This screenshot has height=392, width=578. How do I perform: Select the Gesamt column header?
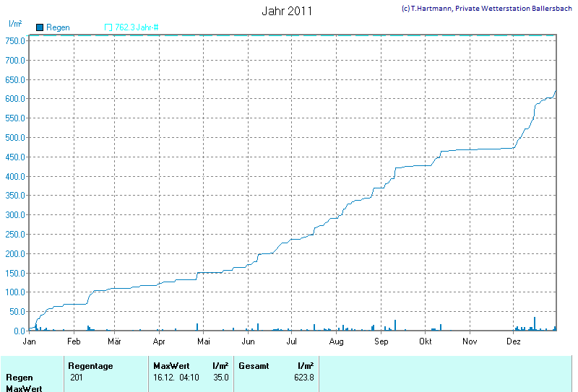coord(254,366)
